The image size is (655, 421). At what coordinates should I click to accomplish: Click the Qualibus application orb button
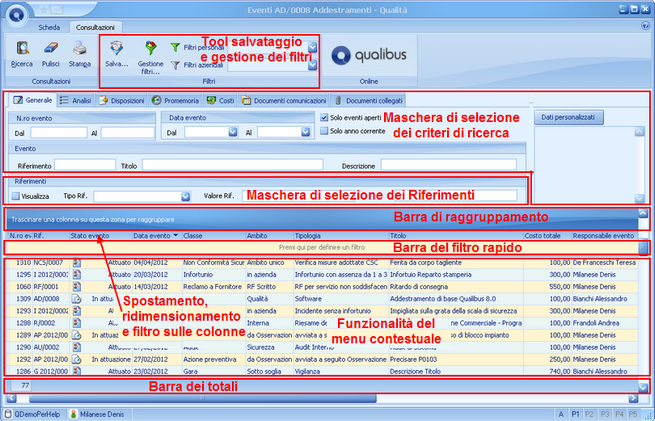pyautogui.click(x=16, y=15)
